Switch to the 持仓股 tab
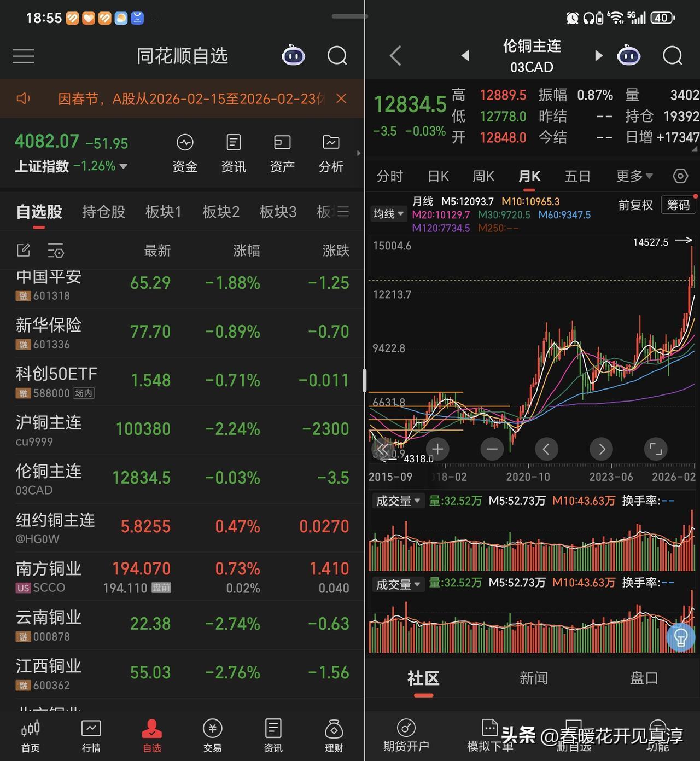Screen dimensions: 700x761 click(103, 212)
